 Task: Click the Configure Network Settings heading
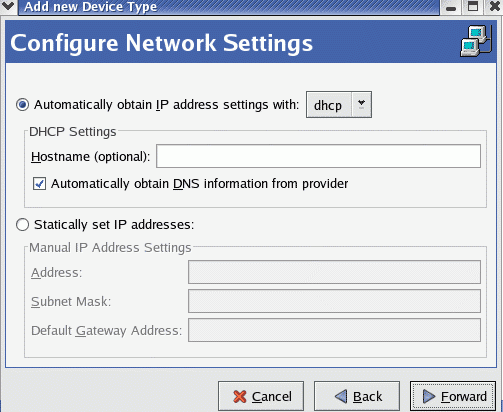pos(161,43)
